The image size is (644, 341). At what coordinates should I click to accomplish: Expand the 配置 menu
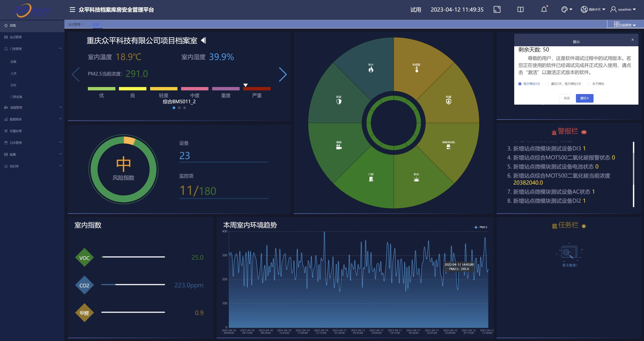click(x=60, y=154)
